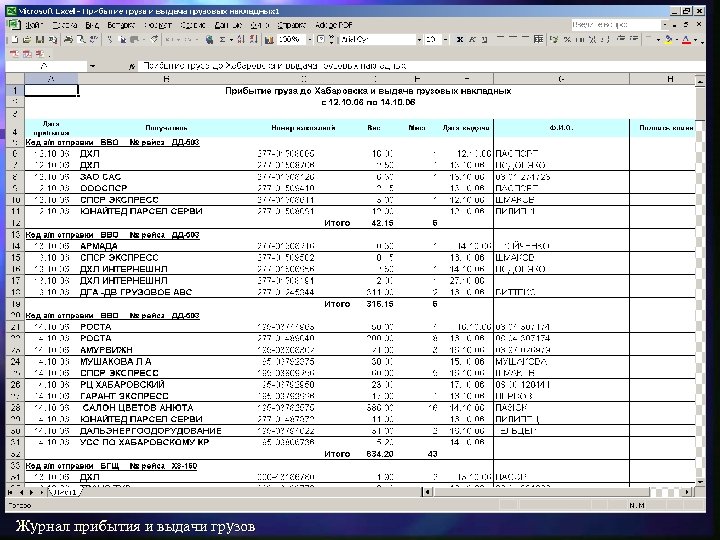
Task: Select the Получатель column heading cell
Action: click(166, 128)
